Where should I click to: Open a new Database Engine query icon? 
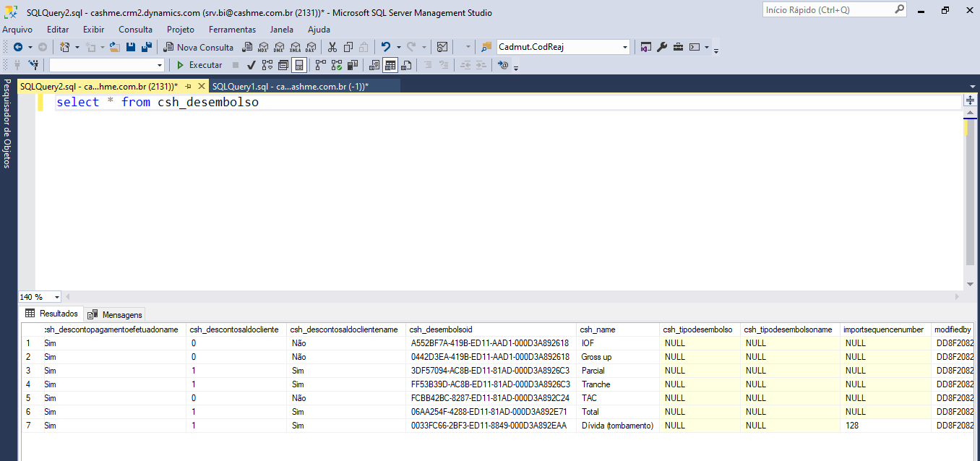coord(247,47)
